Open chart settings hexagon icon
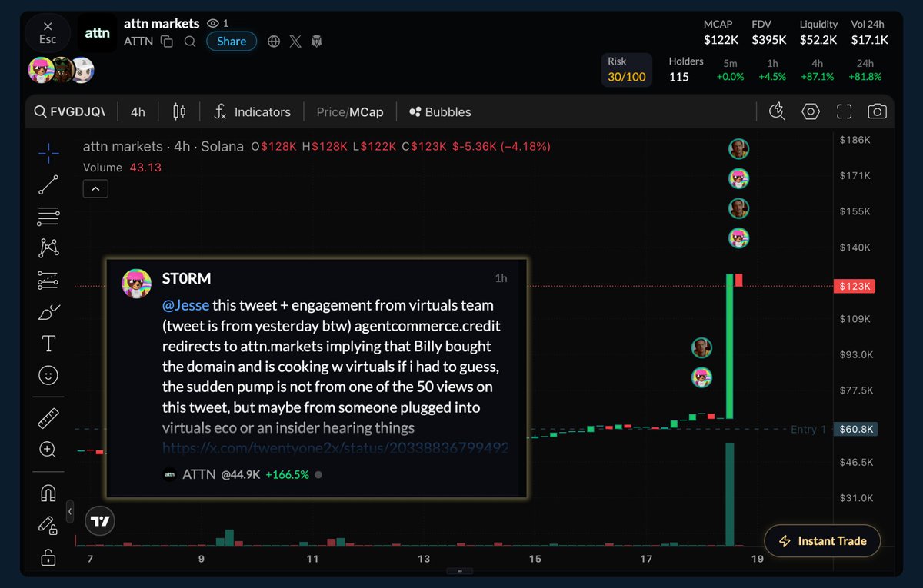The height and width of the screenshot is (588, 923). pyautogui.click(x=811, y=111)
